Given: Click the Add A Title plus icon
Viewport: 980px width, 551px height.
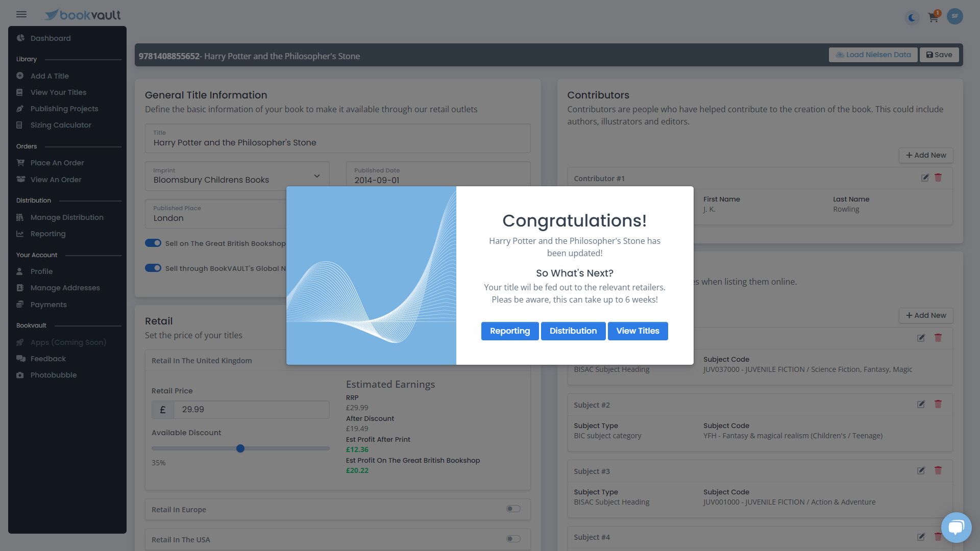Looking at the screenshot, I should click(20, 76).
